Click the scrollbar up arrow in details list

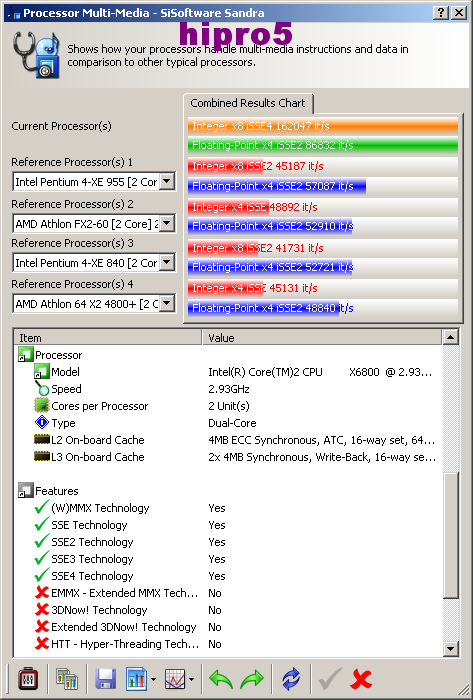pos(451,338)
